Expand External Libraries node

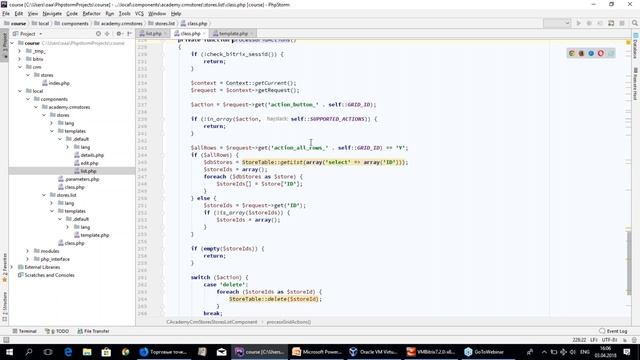click(12, 267)
